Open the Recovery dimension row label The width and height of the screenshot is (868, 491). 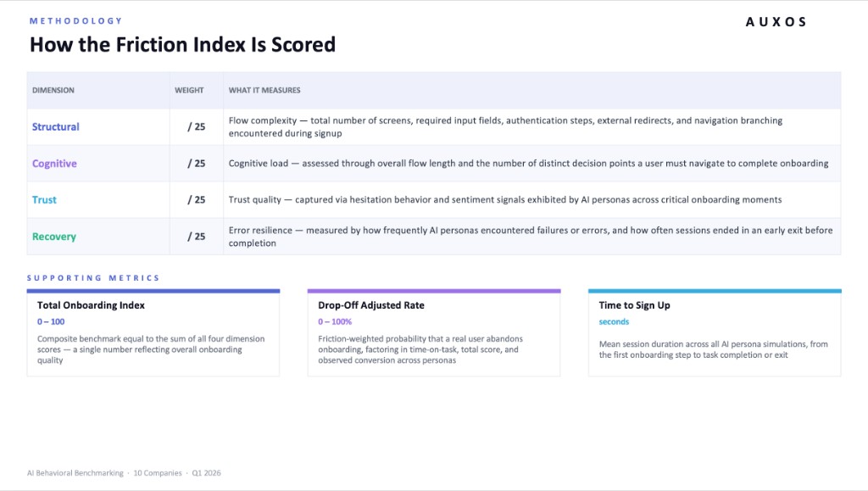[x=54, y=237]
